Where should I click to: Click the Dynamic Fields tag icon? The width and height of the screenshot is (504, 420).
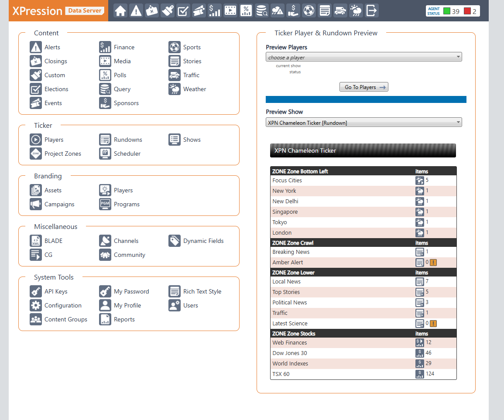[x=175, y=241]
